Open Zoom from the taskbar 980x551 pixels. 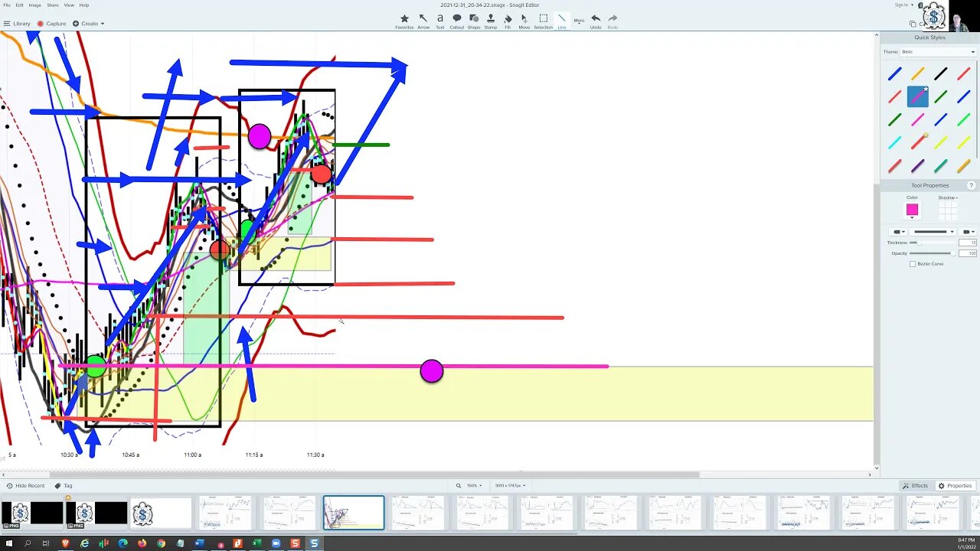point(276,543)
